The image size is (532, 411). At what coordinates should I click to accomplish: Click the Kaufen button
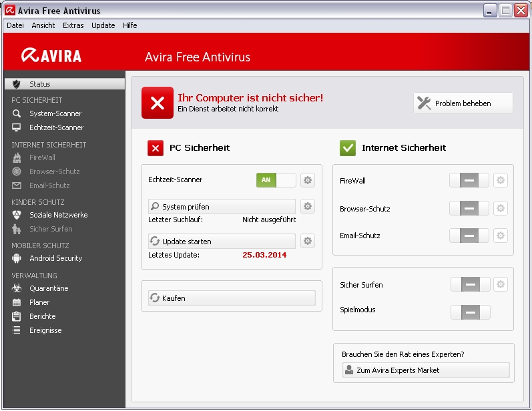(232, 298)
